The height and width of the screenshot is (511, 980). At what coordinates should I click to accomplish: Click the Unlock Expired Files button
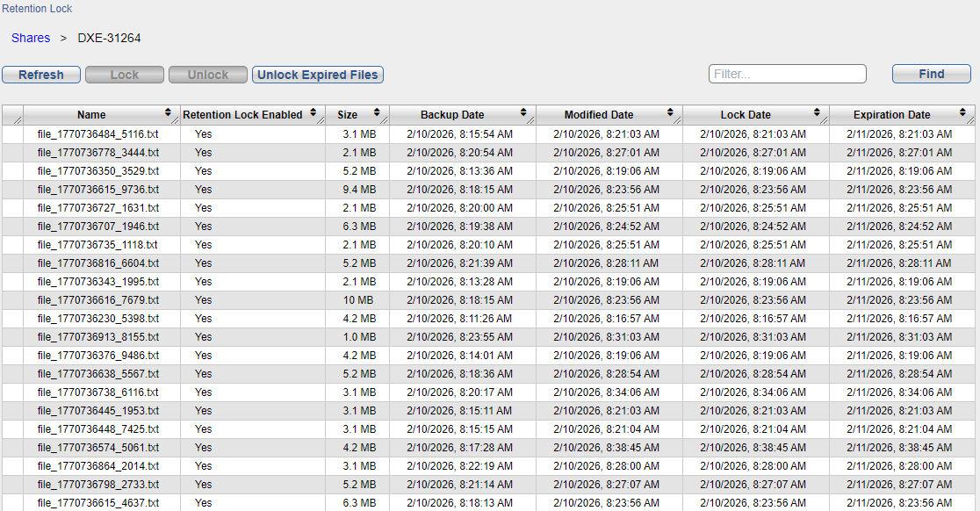point(318,75)
